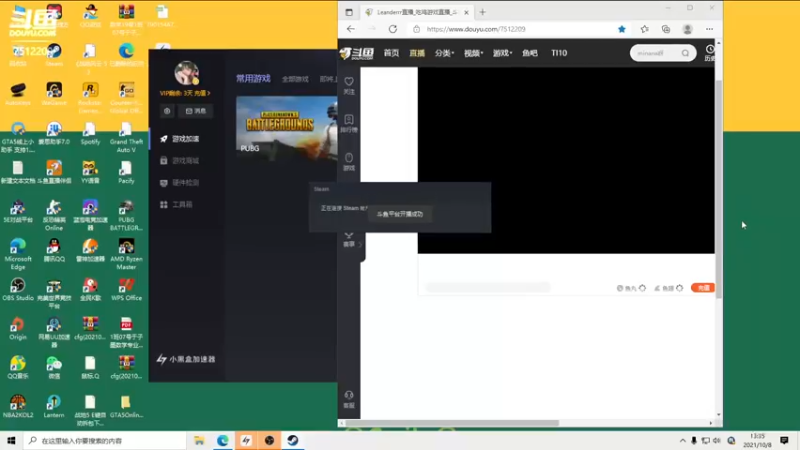Screen dimensions: 800x450
Task: Open OBS Studio desktop shortcut
Action: coord(18,289)
